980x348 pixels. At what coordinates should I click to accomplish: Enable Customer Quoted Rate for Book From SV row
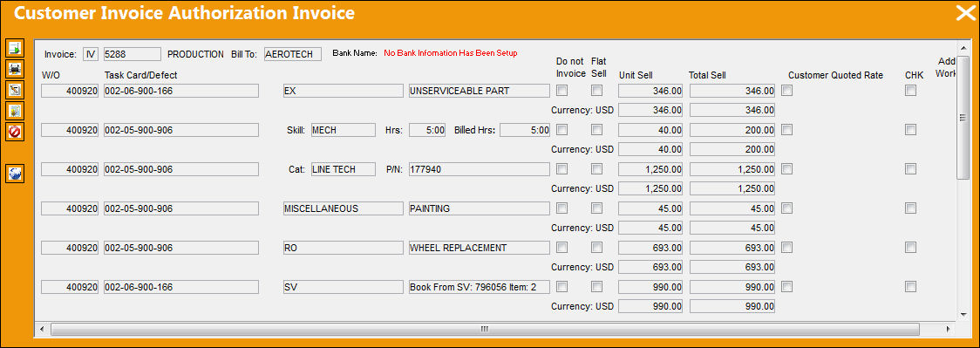pos(786,287)
